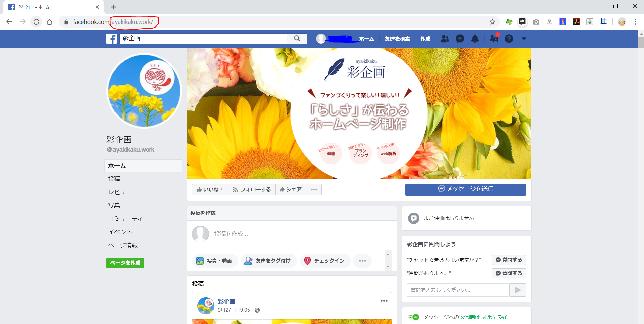
Task: Click the green puzzle extension icon
Action: [x=509, y=22]
